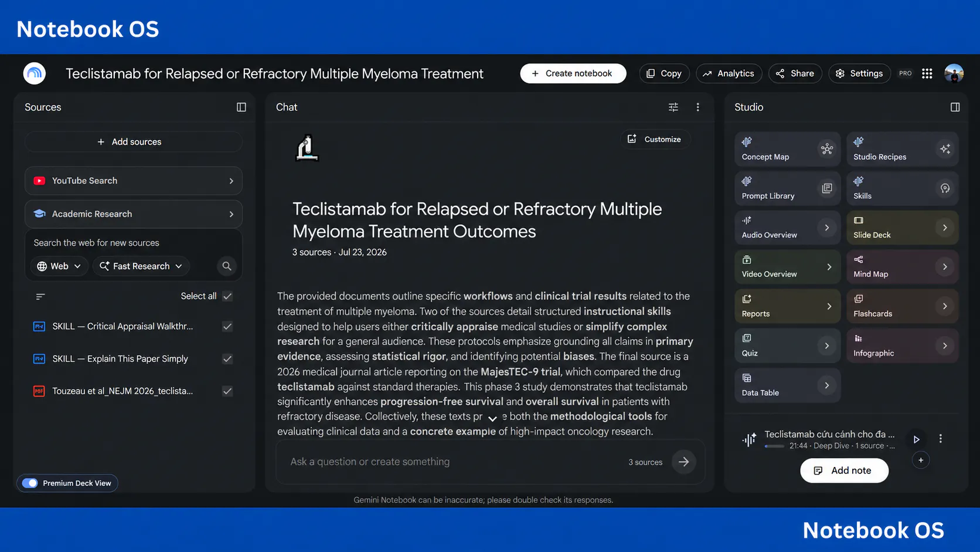Click the Share button
This screenshot has width=980, height=552.
coord(795,73)
